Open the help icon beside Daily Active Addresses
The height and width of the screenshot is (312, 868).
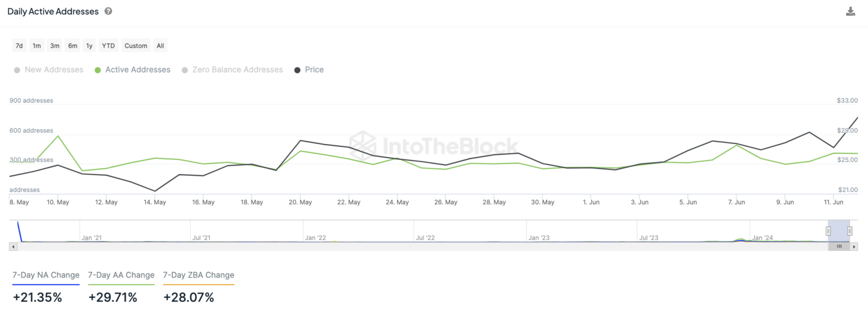click(108, 11)
